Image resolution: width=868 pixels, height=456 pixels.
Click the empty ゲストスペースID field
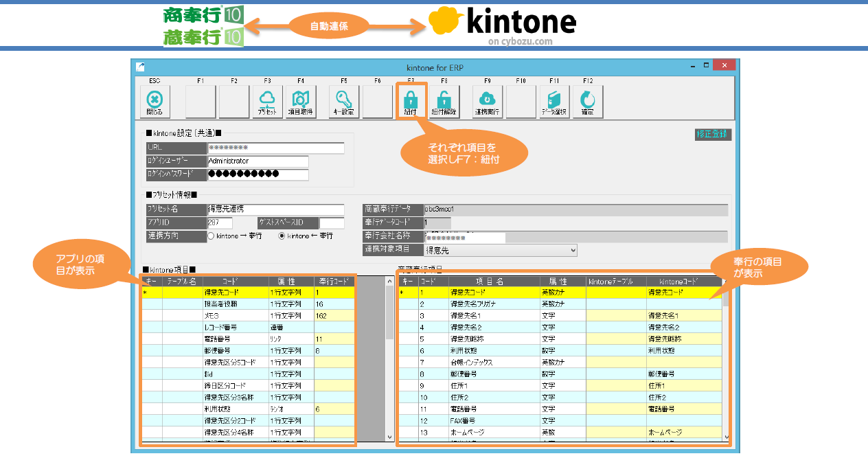pos(332,223)
